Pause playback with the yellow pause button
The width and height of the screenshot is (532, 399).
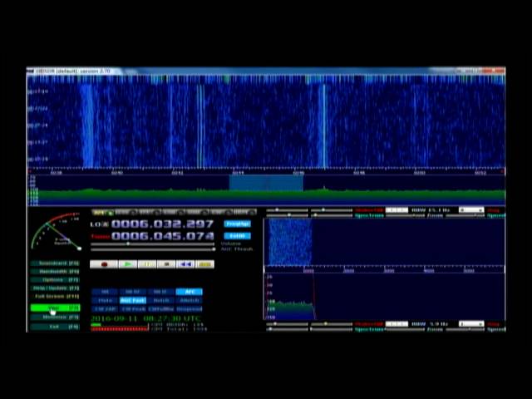tap(147, 264)
